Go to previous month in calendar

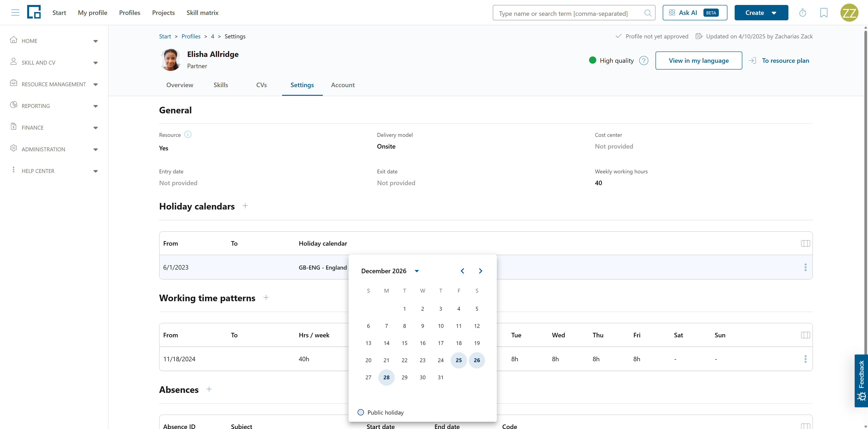click(x=462, y=271)
